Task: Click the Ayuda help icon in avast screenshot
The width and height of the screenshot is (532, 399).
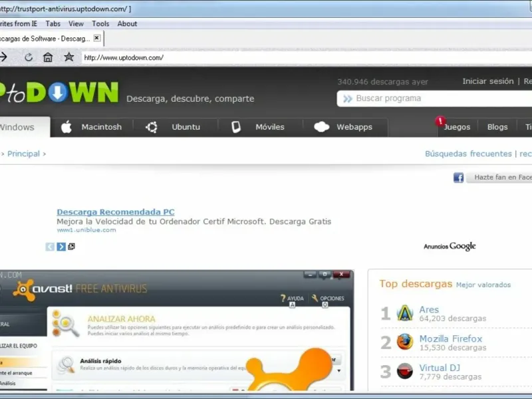Action: 283,298
